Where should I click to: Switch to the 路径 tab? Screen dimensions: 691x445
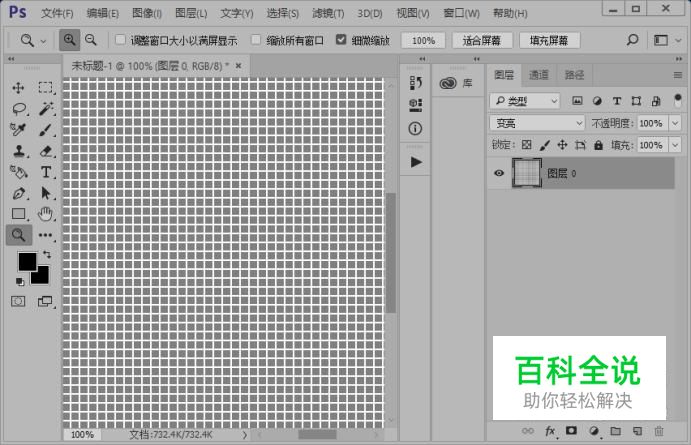tap(575, 75)
